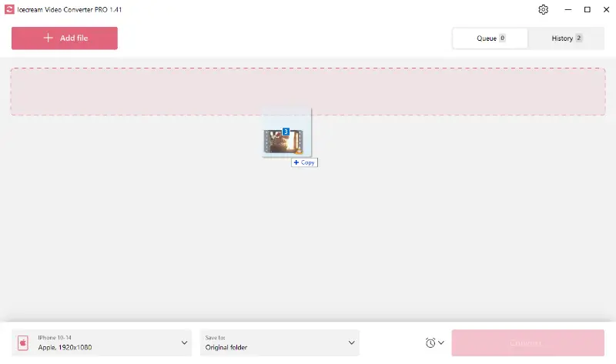Viewport: 616px width, 364px height.
Task: Click the alarm clock schedule icon
Action: point(430,342)
